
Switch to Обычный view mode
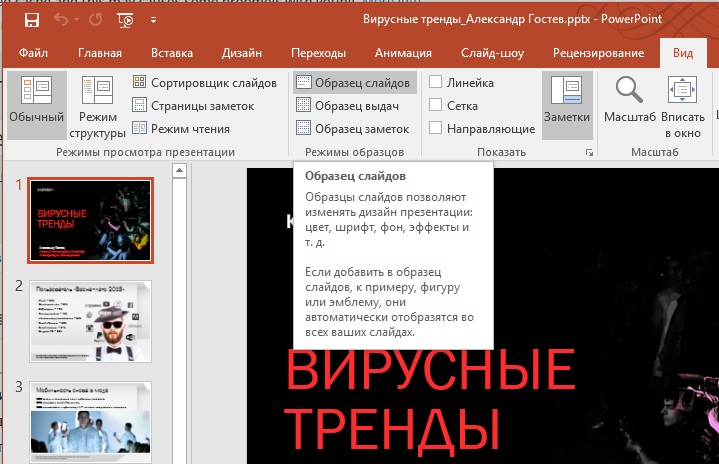(x=36, y=105)
